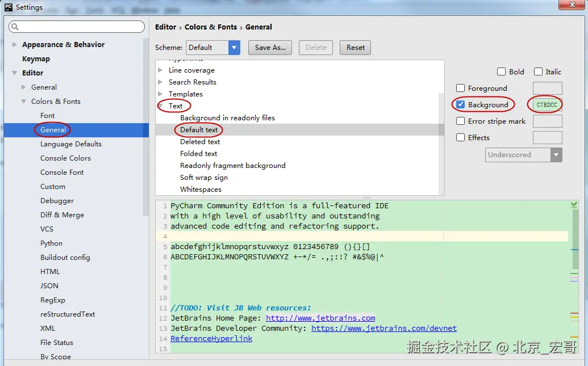588x366 pixels.
Task: Collapse the Editor section arrow
Action: pos(14,73)
